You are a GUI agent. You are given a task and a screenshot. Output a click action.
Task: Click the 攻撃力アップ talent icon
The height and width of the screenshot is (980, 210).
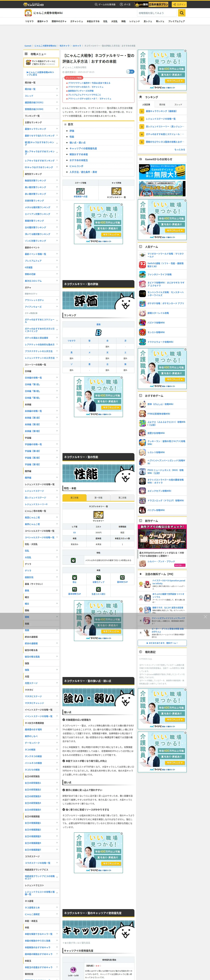(98, 578)
